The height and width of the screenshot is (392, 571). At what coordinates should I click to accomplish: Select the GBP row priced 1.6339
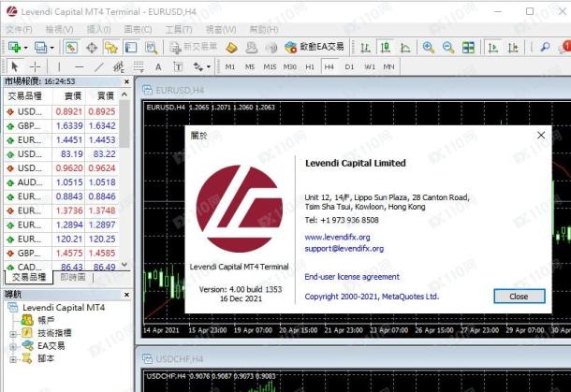62,126
